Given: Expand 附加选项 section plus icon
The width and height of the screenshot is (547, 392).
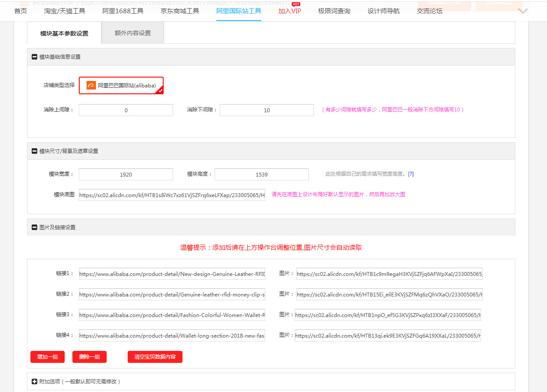Looking at the screenshot, I should click(34, 381).
